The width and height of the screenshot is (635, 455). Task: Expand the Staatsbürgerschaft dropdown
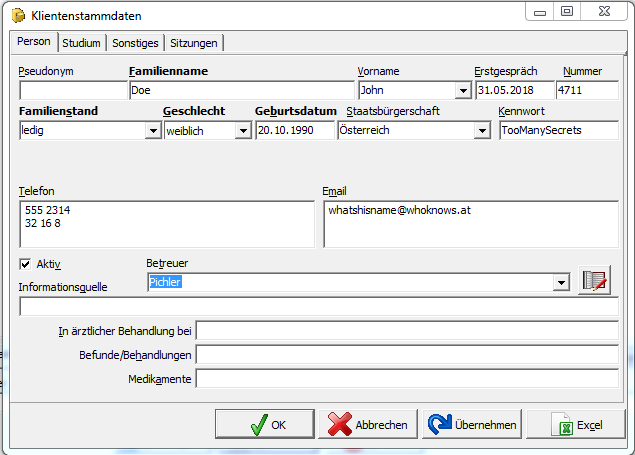tap(482, 131)
